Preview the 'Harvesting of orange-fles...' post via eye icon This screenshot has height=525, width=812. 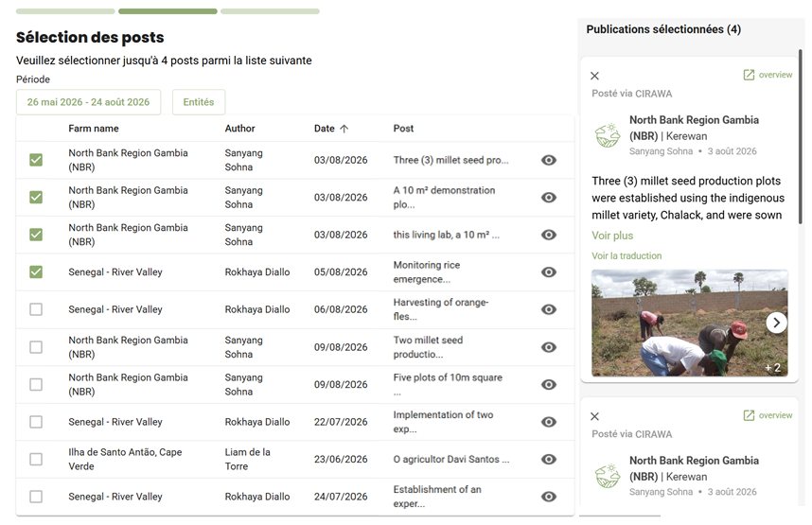(x=548, y=309)
